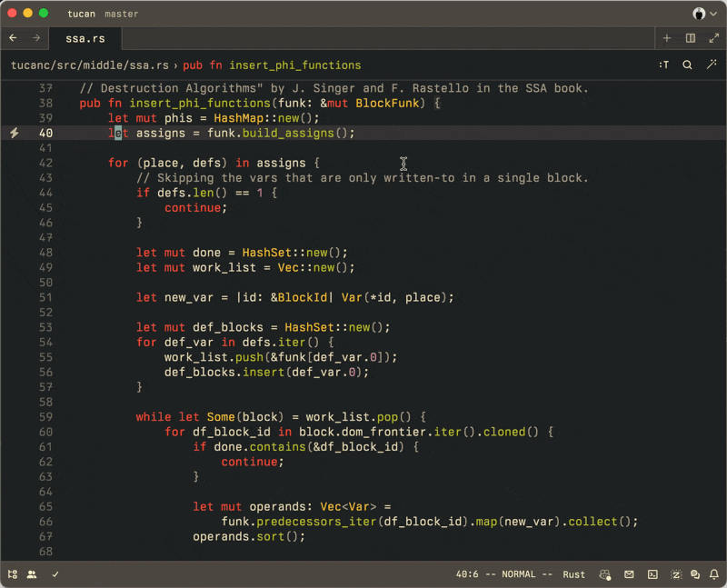Toggle the project panel icon
The image size is (727, 588).
pos(13,574)
